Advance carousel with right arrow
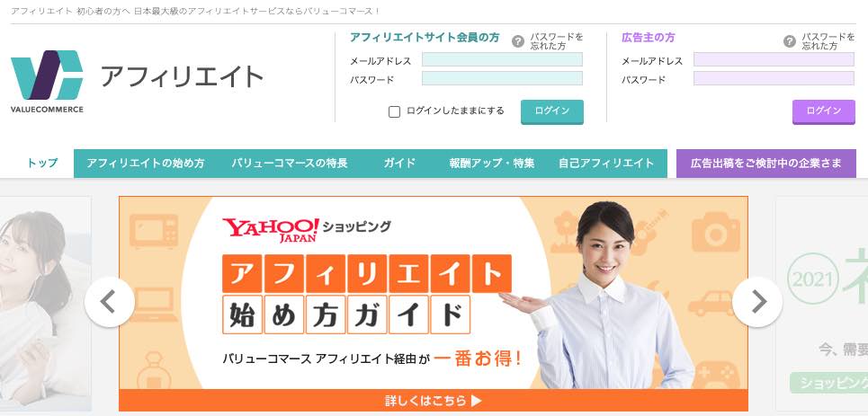This screenshot has height=416, width=868. (757, 302)
